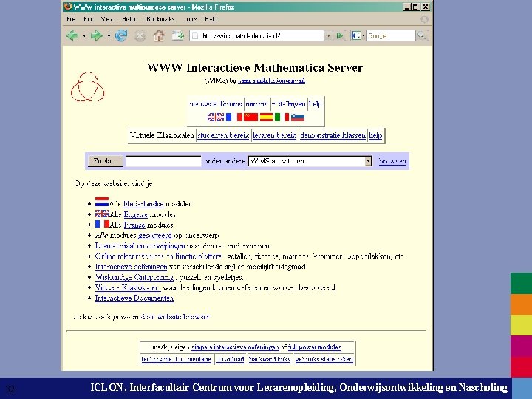Click the search magnifier icon
The image size is (532, 399).
click(421, 35)
